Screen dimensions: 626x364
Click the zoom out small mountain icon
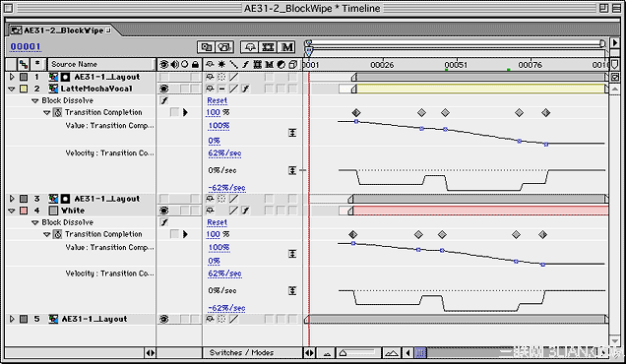[x=328, y=353]
